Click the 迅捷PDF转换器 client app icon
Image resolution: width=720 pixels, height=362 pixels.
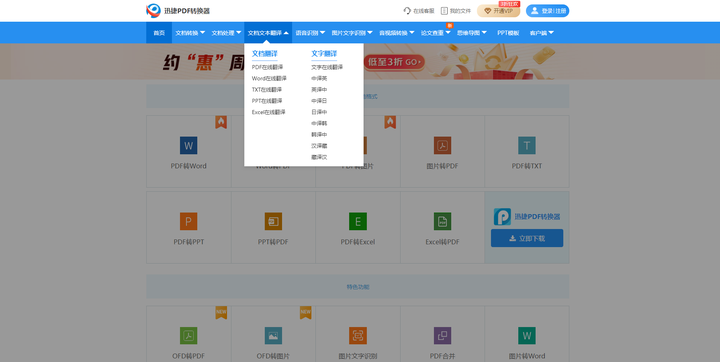click(x=502, y=216)
